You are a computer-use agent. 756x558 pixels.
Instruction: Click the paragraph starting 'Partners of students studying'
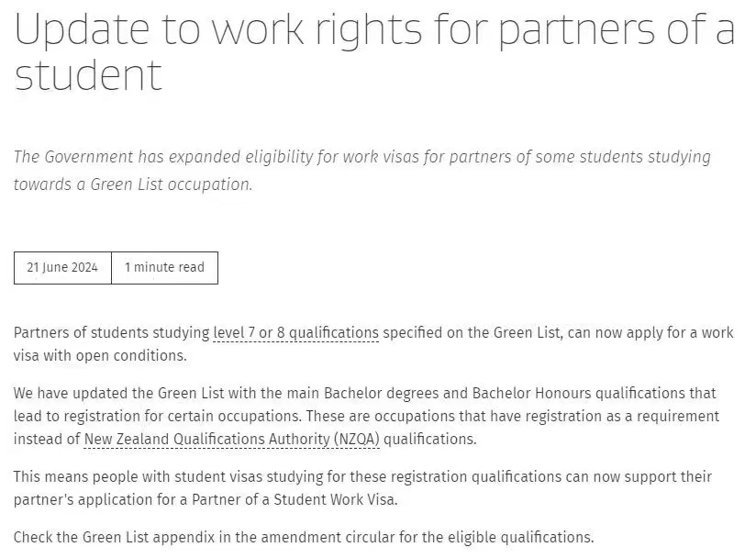[373, 344]
